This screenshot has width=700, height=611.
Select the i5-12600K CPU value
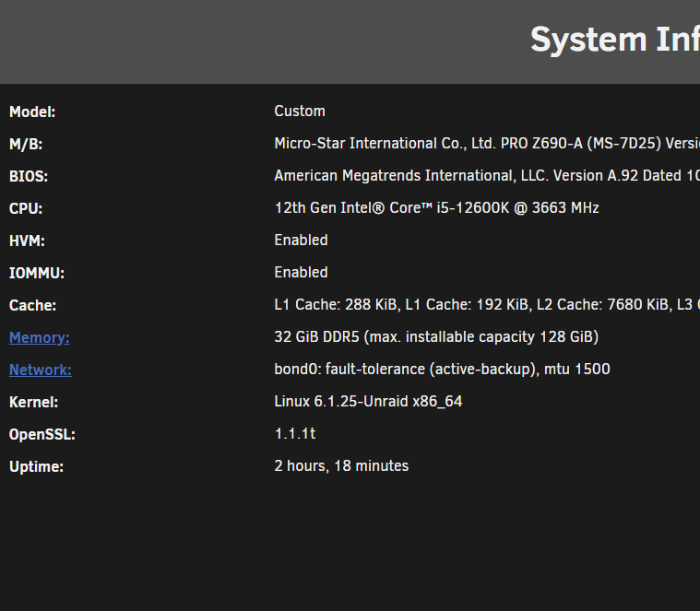coord(436,208)
